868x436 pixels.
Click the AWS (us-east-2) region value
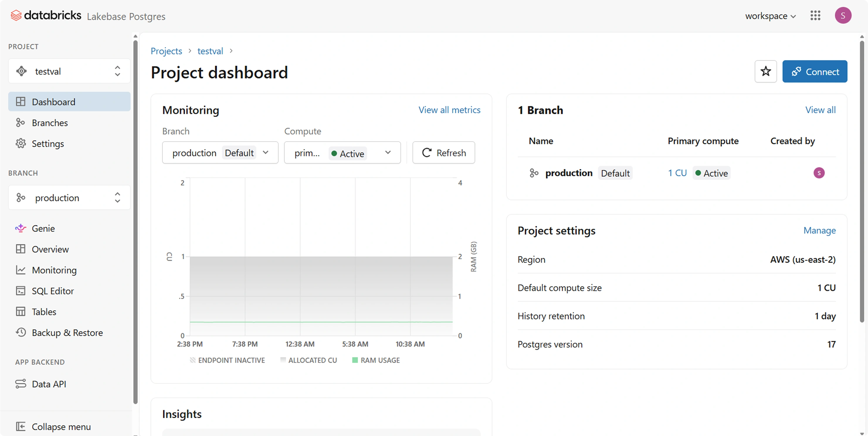tap(803, 260)
